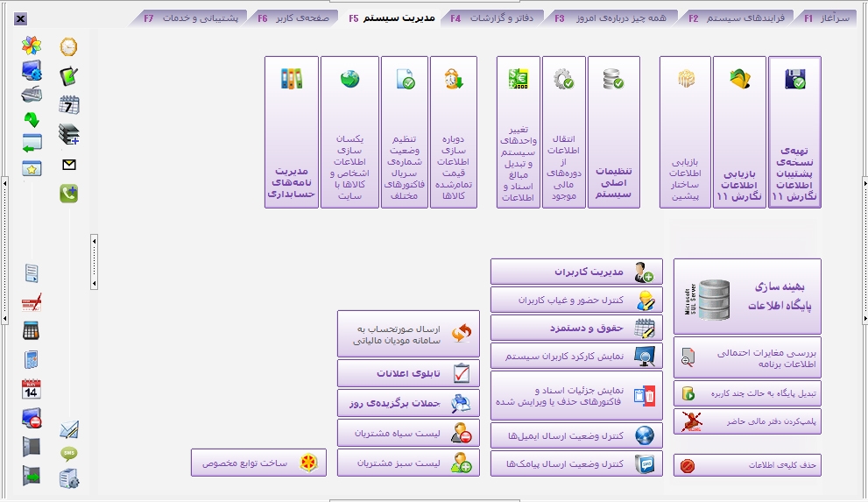The image size is (868, 502).
Task: Click the green curved down arrow sidebar icon
Action: pos(32,119)
